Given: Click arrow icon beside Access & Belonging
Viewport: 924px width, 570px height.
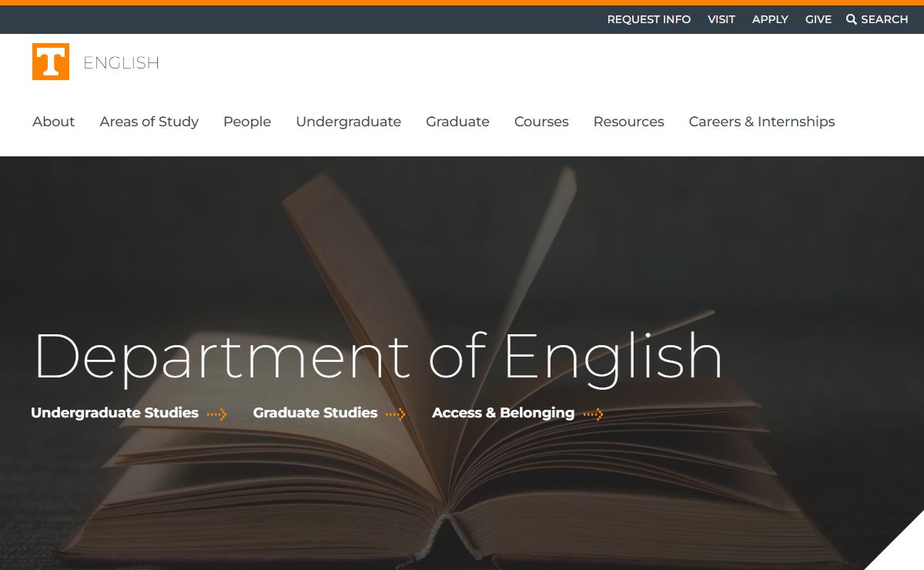Looking at the screenshot, I should click(x=593, y=414).
